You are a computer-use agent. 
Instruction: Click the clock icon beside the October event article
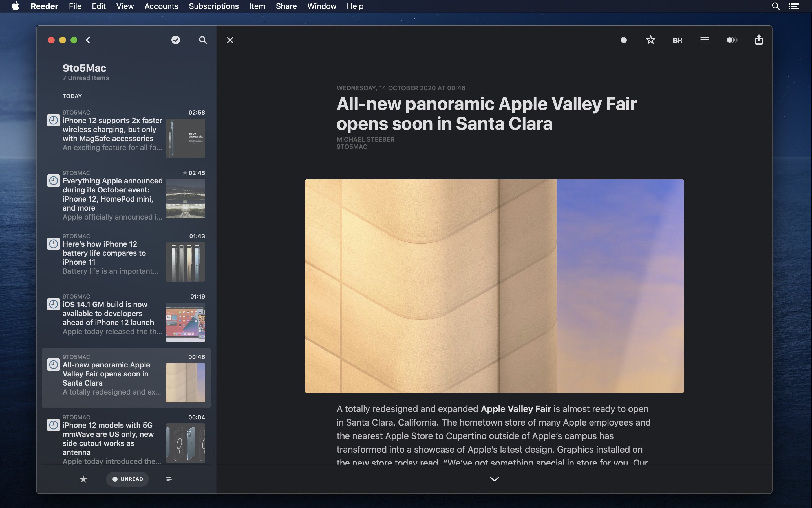pos(53,181)
